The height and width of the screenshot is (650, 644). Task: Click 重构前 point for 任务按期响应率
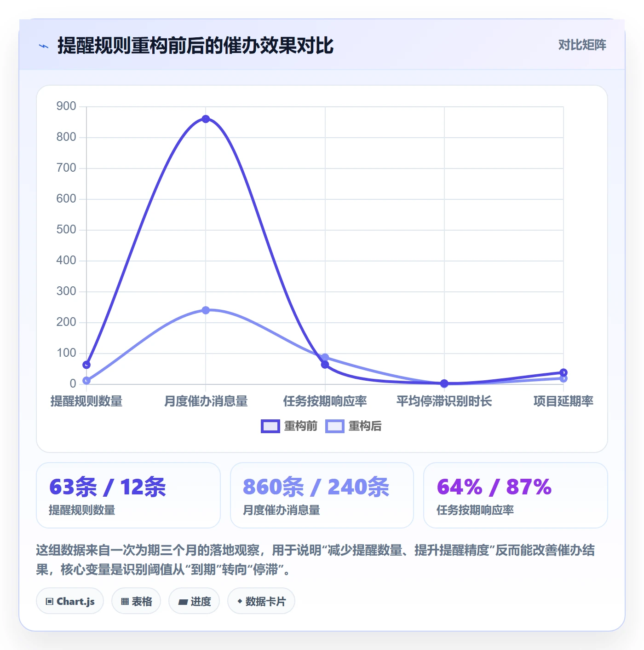(325, 365)
